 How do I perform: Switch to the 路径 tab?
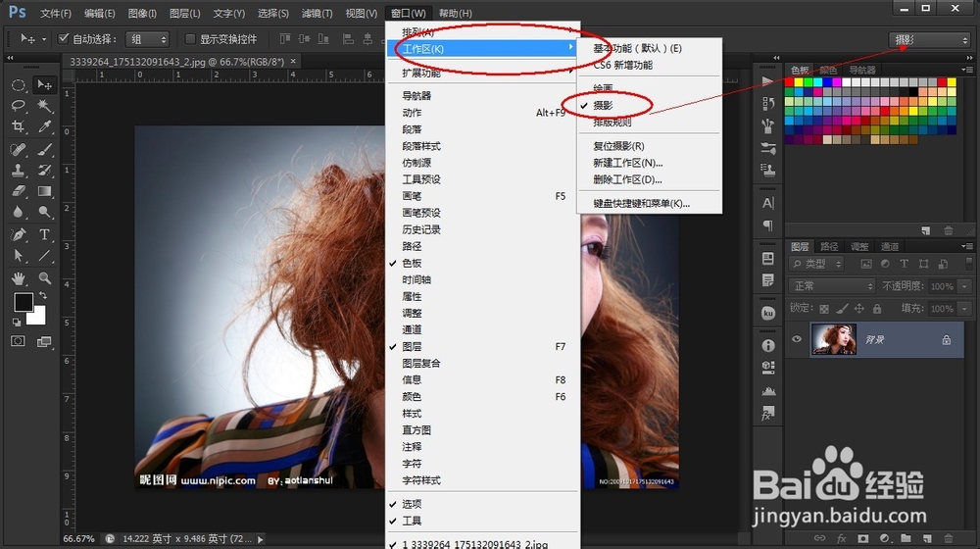(x=829, y=246)
